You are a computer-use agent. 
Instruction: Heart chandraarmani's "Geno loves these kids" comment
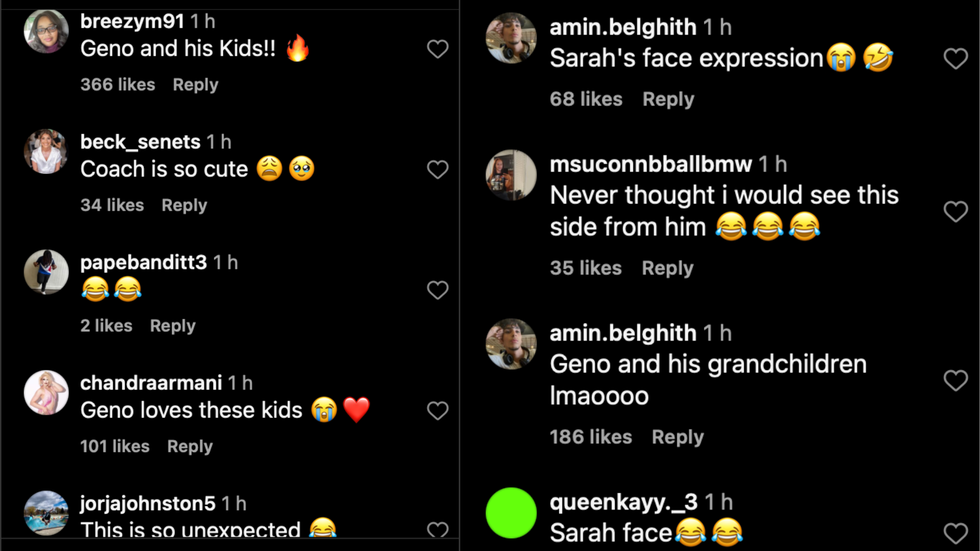[437, 410]
